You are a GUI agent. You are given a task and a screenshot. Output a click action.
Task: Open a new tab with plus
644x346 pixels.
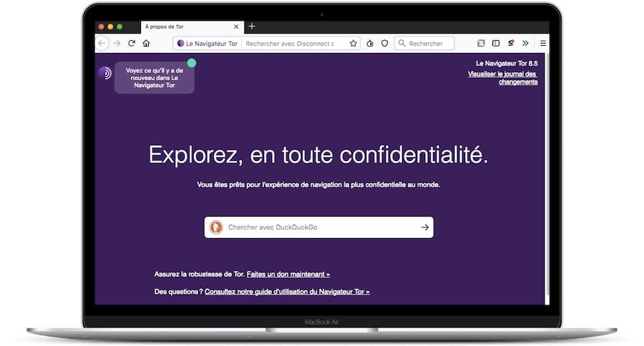[252, 26]
